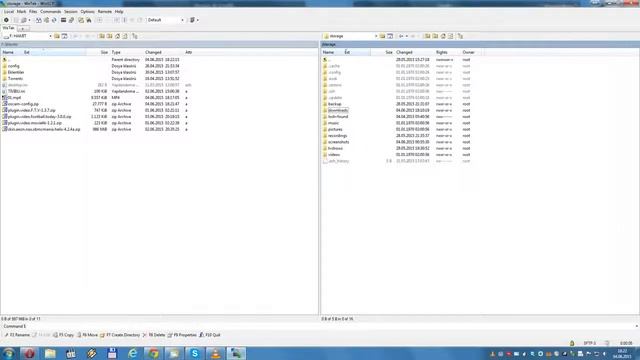Click F5 Copy button
This screenshot has height=360, width=640.
point(64,335)
